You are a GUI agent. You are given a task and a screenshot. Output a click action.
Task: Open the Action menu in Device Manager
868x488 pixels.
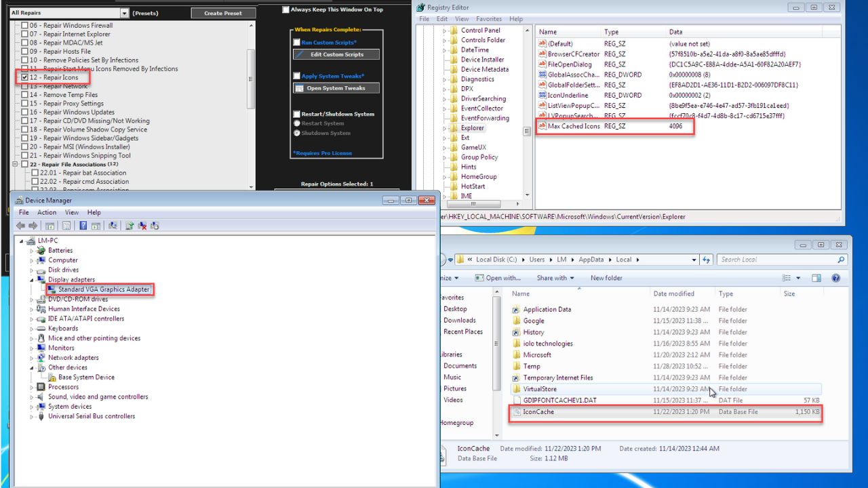[47, 212]
